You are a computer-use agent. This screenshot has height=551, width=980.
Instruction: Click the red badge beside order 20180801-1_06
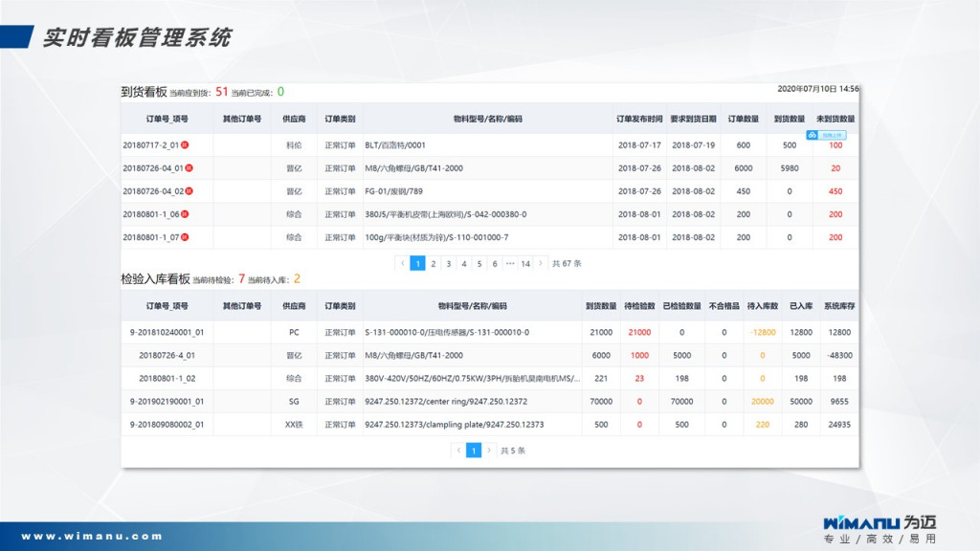tap(185, 214)
